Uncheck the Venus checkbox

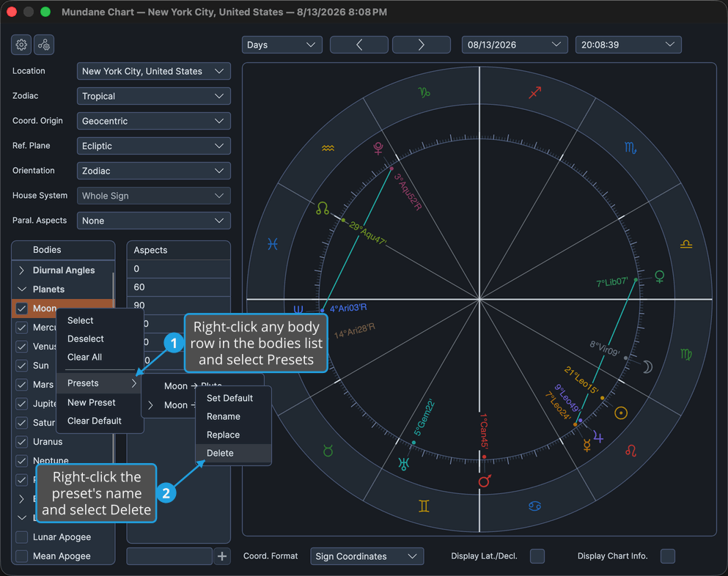coord(21,347)
